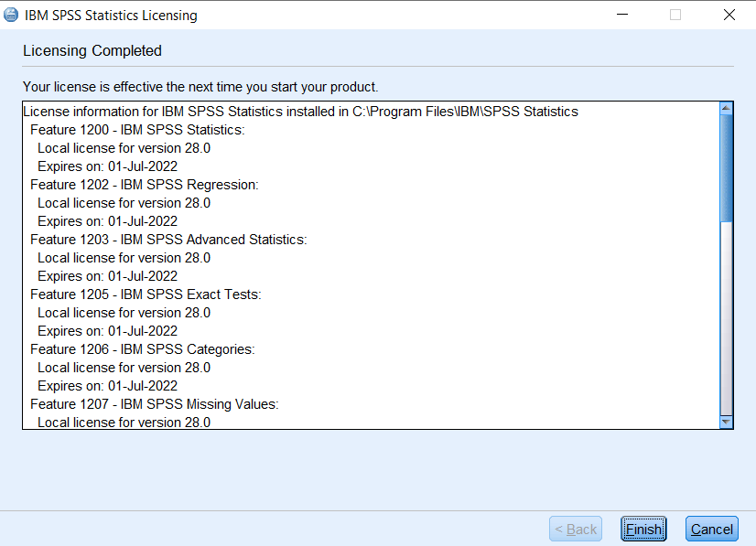Image resolution: width=756 pixels, height=546 pixels.
Task: Select the 'Feature 1207 - IBM SPSS Missing Values' line
Action: point(155,404)
